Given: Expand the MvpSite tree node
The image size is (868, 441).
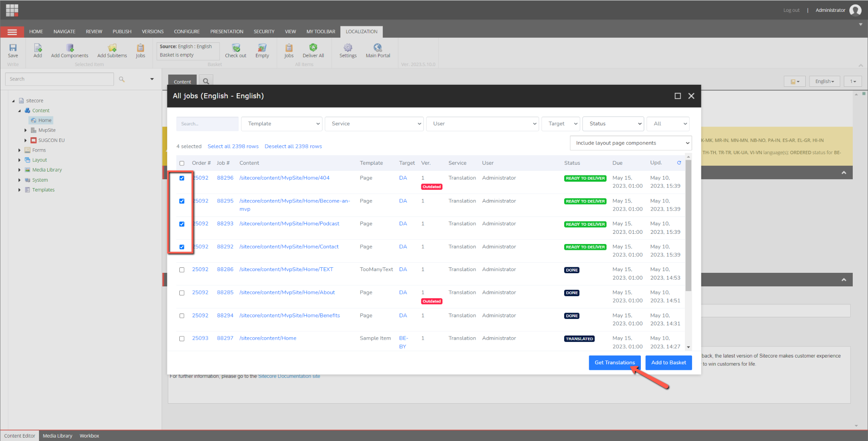Looking at the screenshot, I should (25, 130).
